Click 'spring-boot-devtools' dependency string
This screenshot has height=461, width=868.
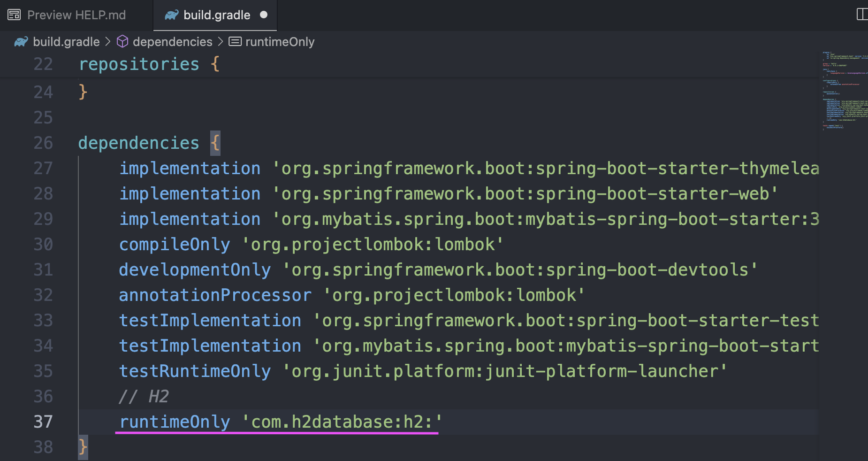[519, 269]
